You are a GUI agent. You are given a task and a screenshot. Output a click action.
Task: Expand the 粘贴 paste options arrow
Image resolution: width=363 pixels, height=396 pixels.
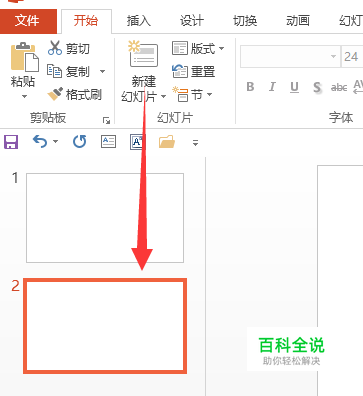click(x=24, y=96)
